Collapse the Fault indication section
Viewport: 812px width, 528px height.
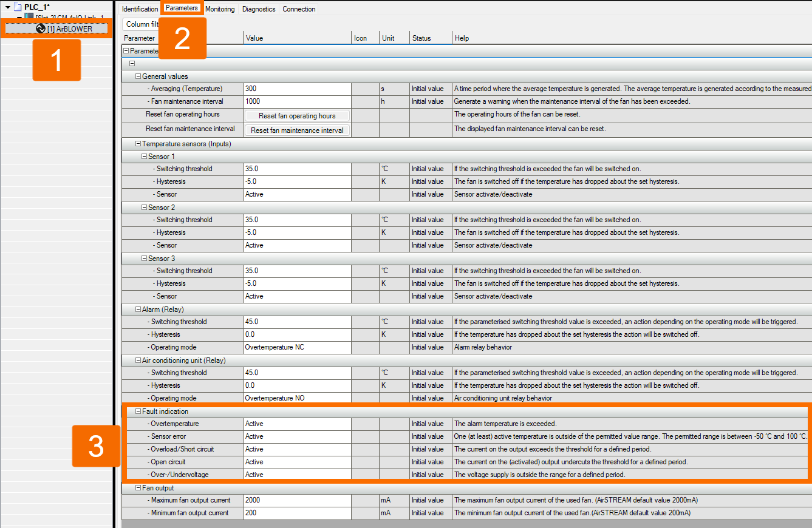pos(138,411)
